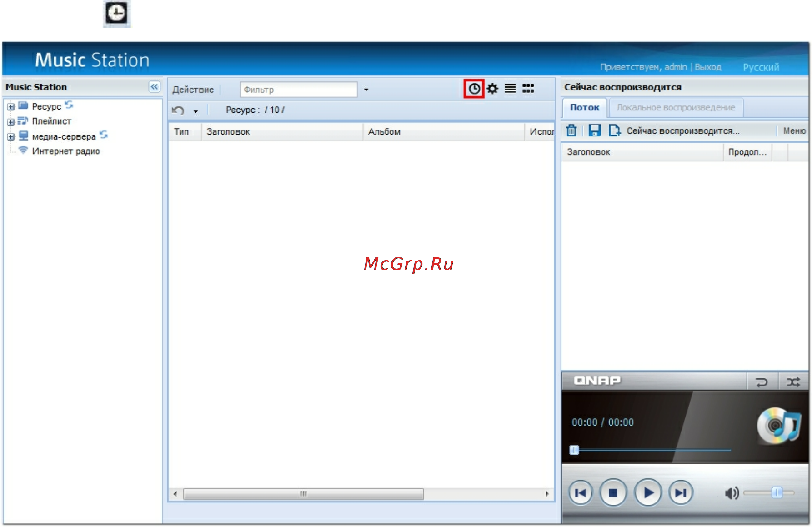Stop playback
Screen dimensions: 812x527
click(613, 492)
